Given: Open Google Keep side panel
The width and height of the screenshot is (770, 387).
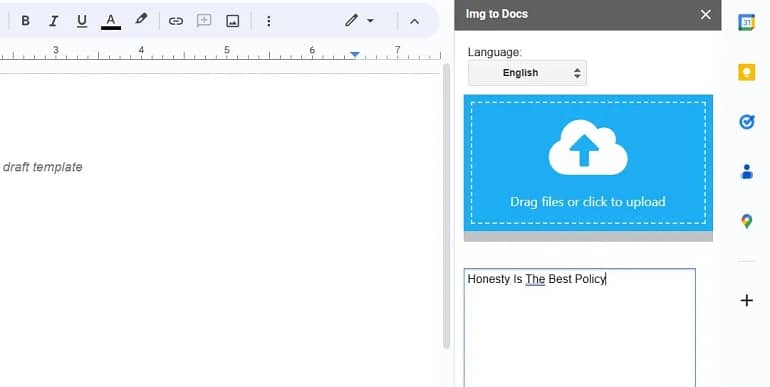Looking at the screenshot, I should click(x=746, y=72).
